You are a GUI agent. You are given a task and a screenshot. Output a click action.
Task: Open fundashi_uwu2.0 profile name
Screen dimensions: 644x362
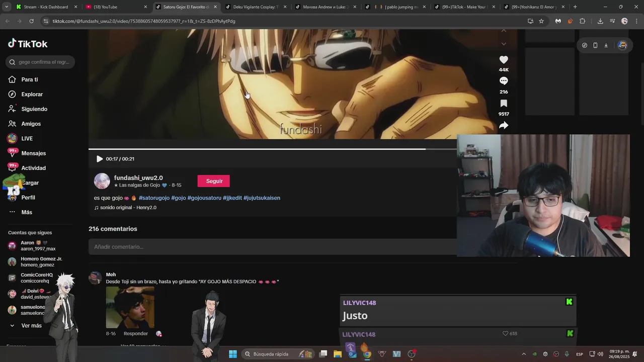point(138,178)
